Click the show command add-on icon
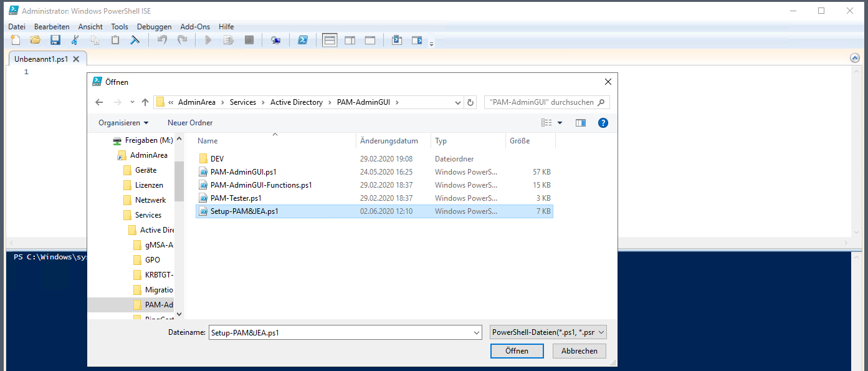This screenshot has height=371, width=868. click(x=417, y=41)
